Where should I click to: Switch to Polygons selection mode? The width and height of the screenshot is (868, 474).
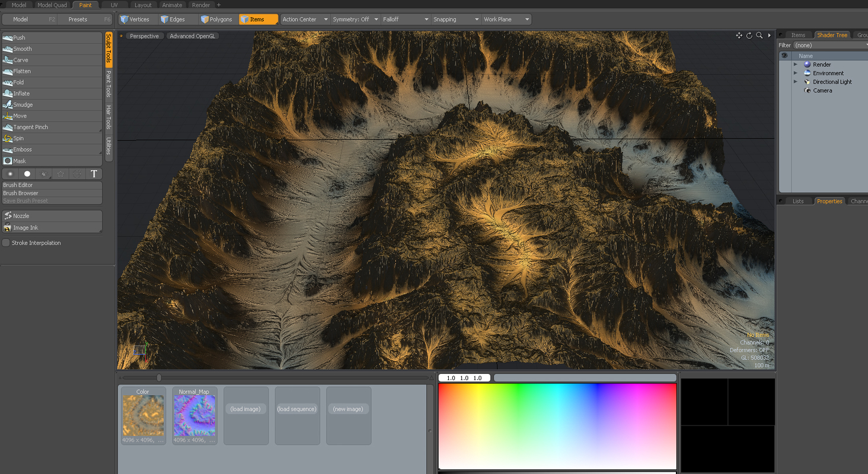tap(217, 18)
